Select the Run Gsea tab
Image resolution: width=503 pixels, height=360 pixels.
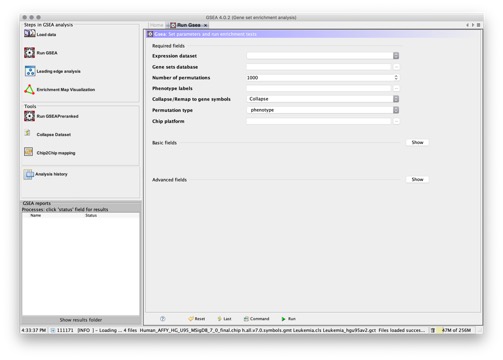pyautogui.click(x=188, y=25)
